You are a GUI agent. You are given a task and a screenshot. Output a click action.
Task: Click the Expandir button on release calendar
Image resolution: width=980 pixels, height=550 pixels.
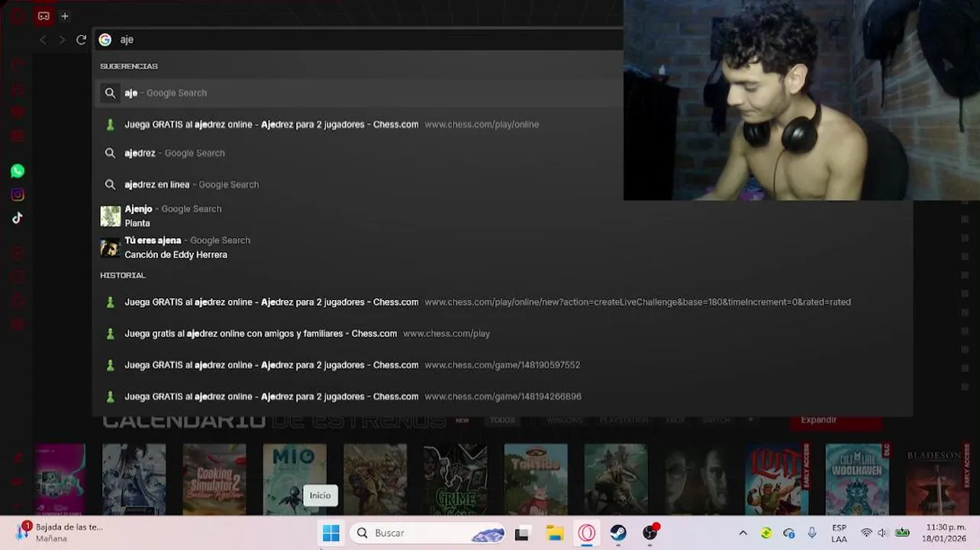click(837, 420)
